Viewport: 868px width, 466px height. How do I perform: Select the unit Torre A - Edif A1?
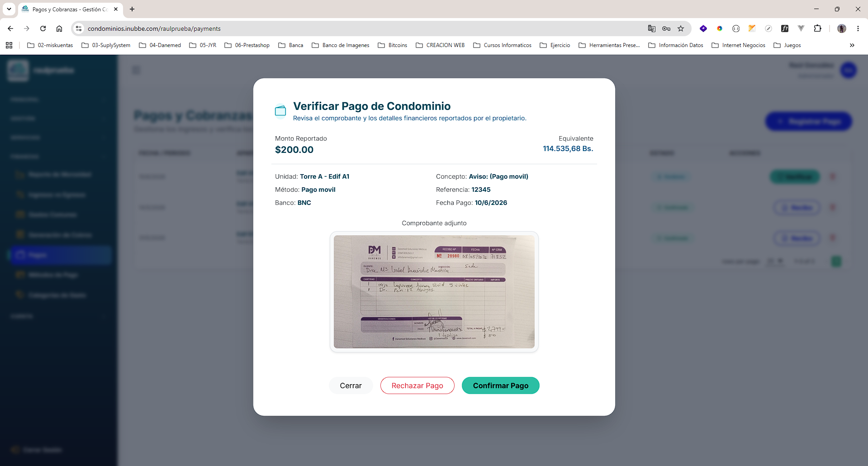[324, 176]
